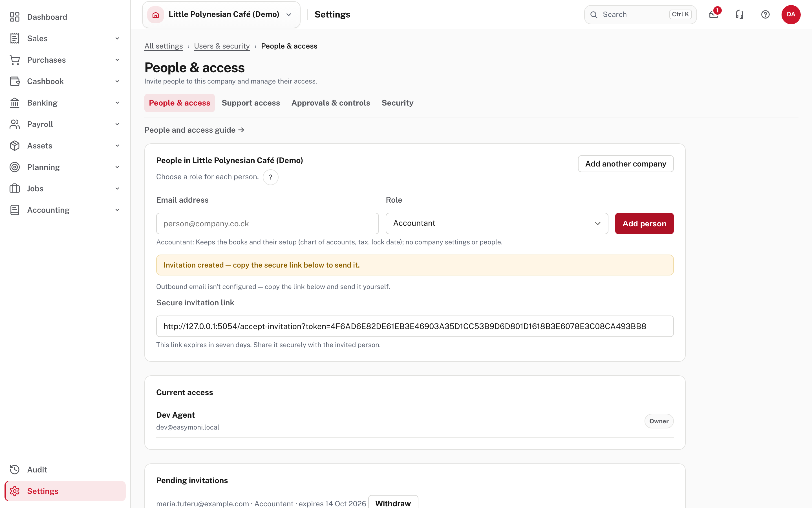Click the Accounting book icon
The width and height of the screenshot is (812, 508).
[x=14, y=210]
